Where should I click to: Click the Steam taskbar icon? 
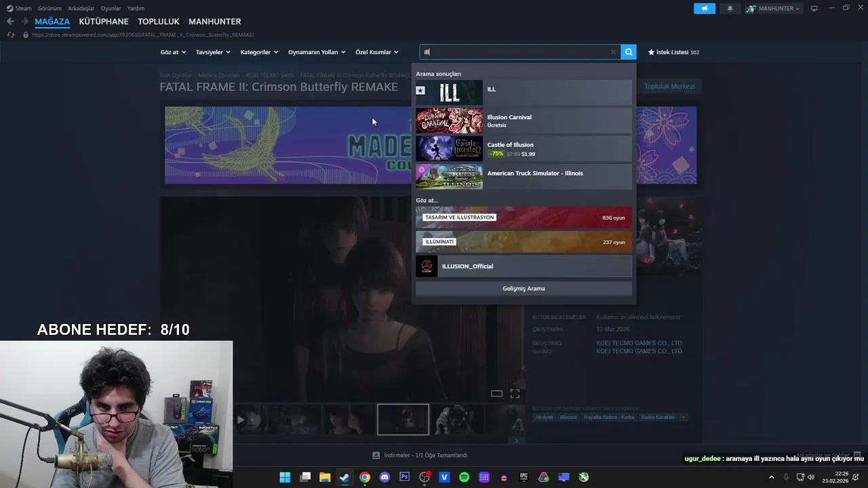pos(344,477)
